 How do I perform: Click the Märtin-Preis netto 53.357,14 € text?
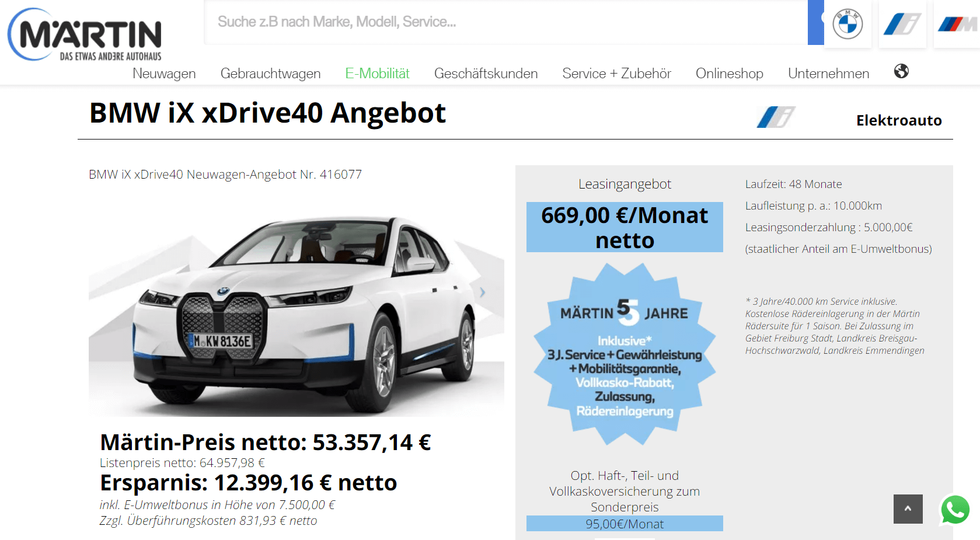(x=266, y=443)
